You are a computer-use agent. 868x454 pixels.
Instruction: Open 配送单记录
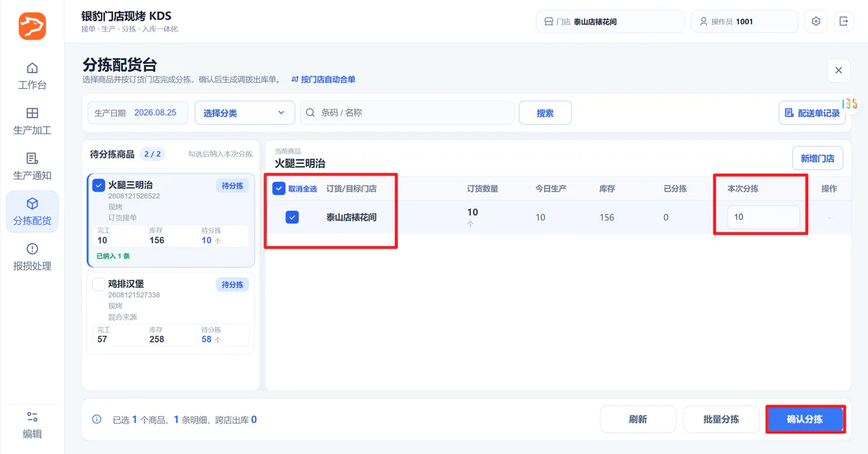tap(812, 112)
